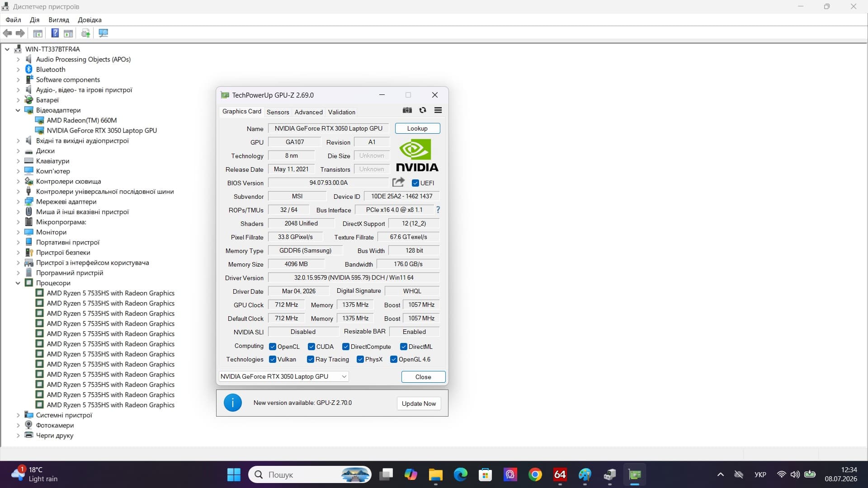868x488 pixels.
Task: Open the GPU-Z hamburger menu
Action: (438, 110)
